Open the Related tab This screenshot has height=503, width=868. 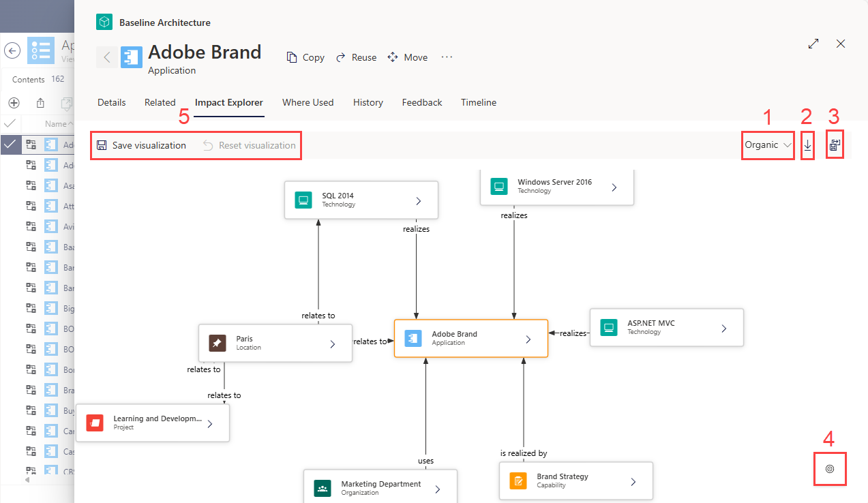pos(160,102)
